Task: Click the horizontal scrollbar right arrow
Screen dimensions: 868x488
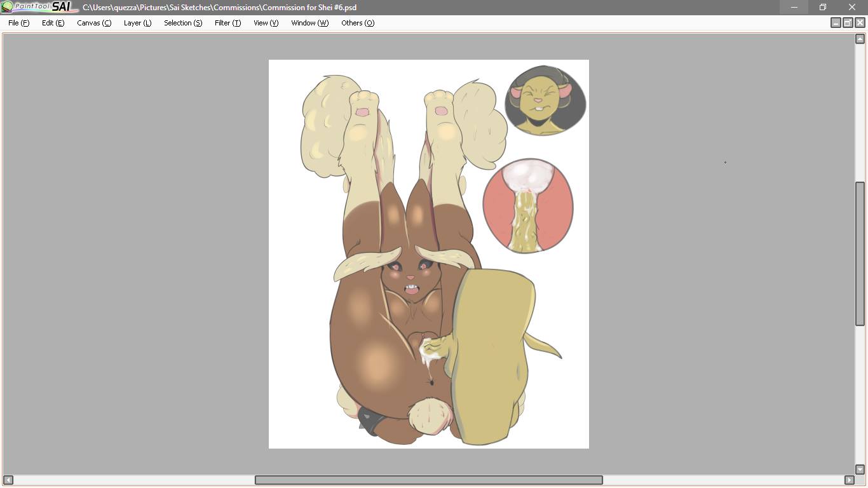Action: pos(849,480)
